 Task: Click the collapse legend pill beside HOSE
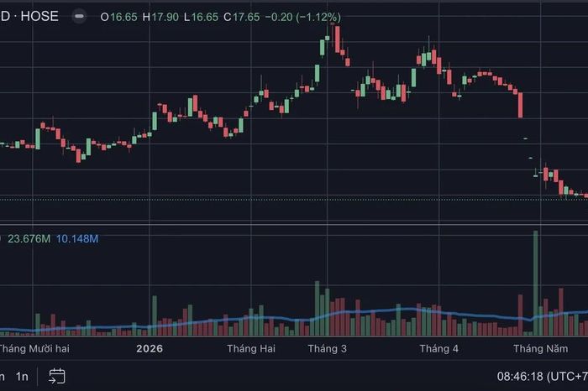pyautogui.click(x=79, y=17)
